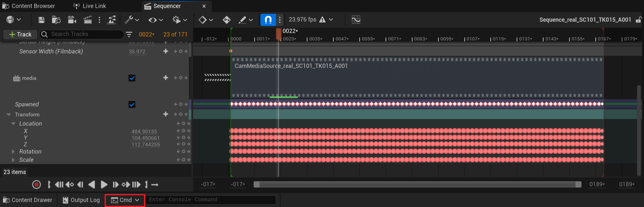The height and width of the screenshot is (207, 644).
Task: Collapse the Transform track
Action: [9, 115]
